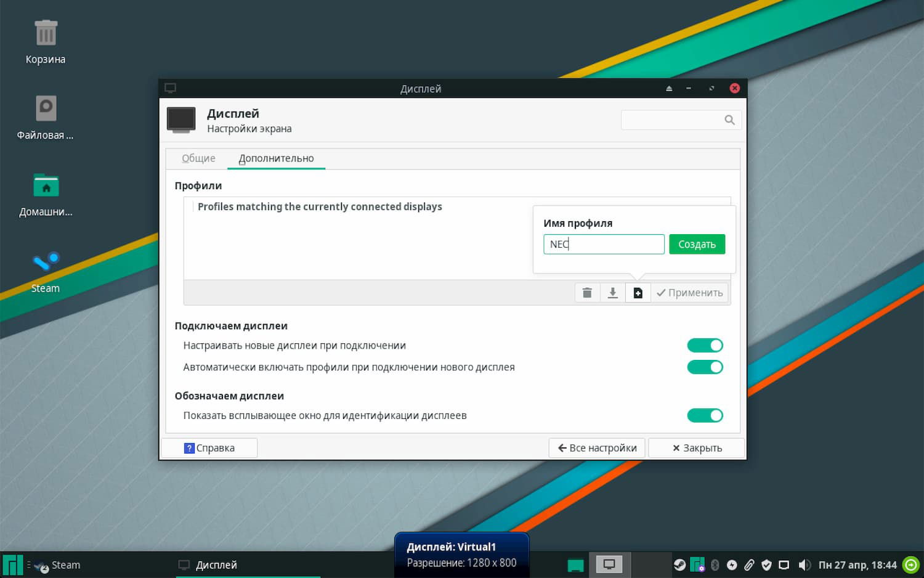Click the new profile document-plus icon

pyautogui.click(x=638, y=293)
